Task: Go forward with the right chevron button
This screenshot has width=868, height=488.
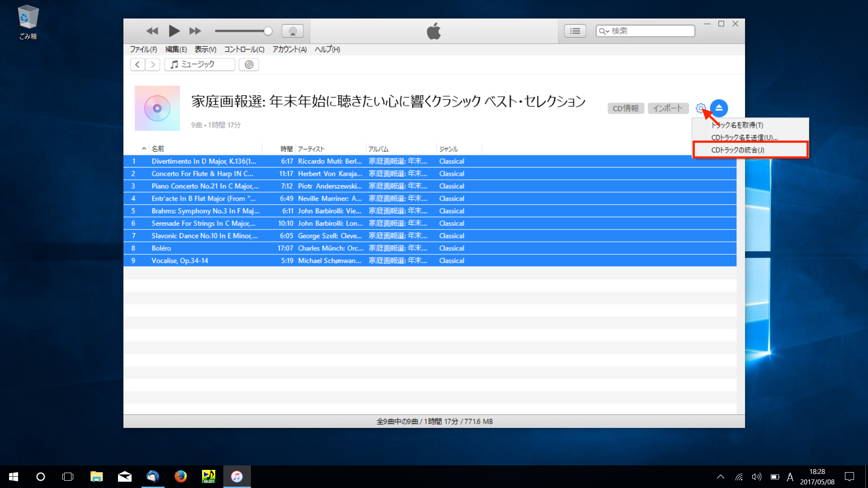Action: coord(153,65)
